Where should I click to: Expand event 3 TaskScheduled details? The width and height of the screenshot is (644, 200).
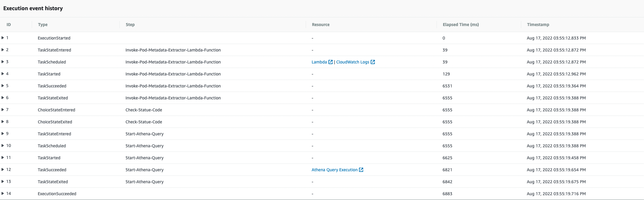[3, 62]
